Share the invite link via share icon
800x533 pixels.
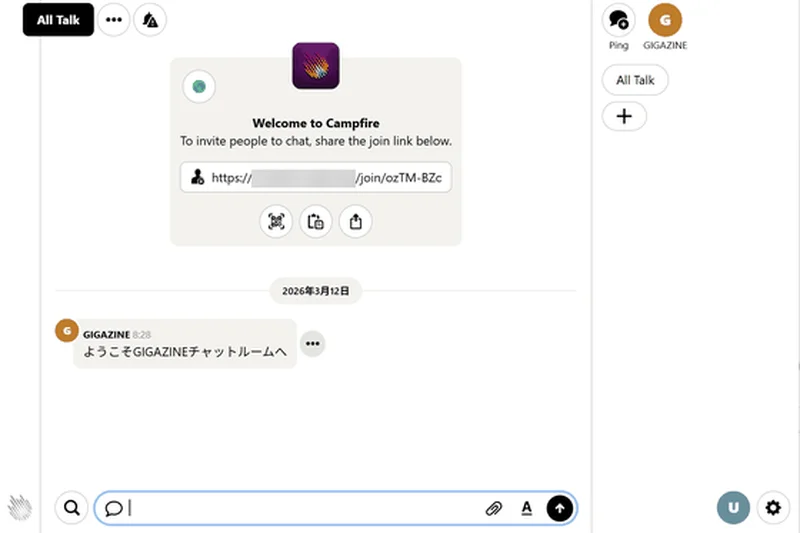click(x=356, y=221)
